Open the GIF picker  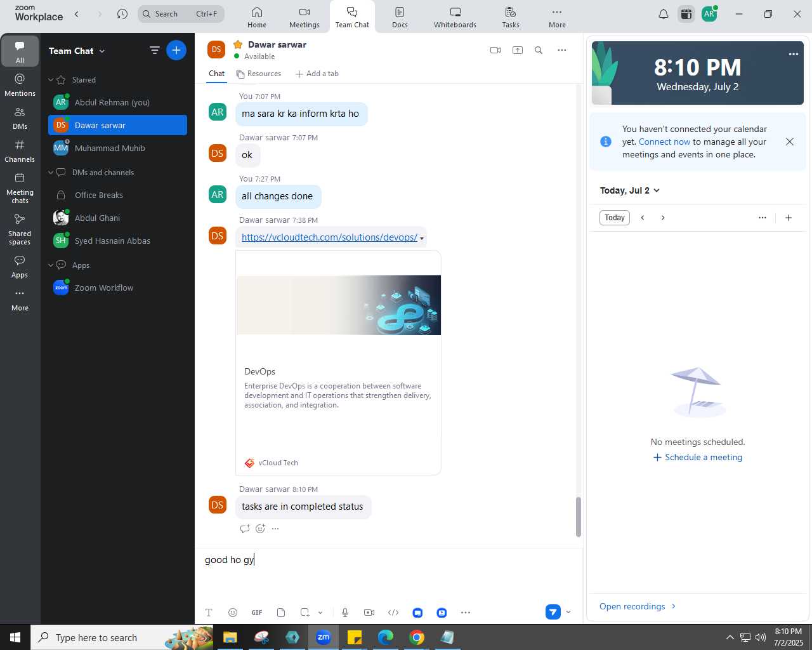pos(257,613)
